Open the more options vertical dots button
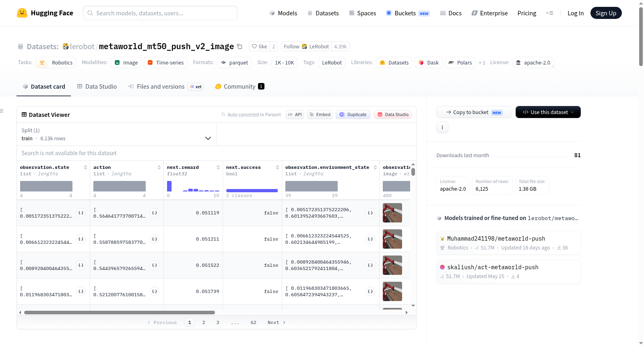Screen dimensions: 644x347 click(442, 127)
